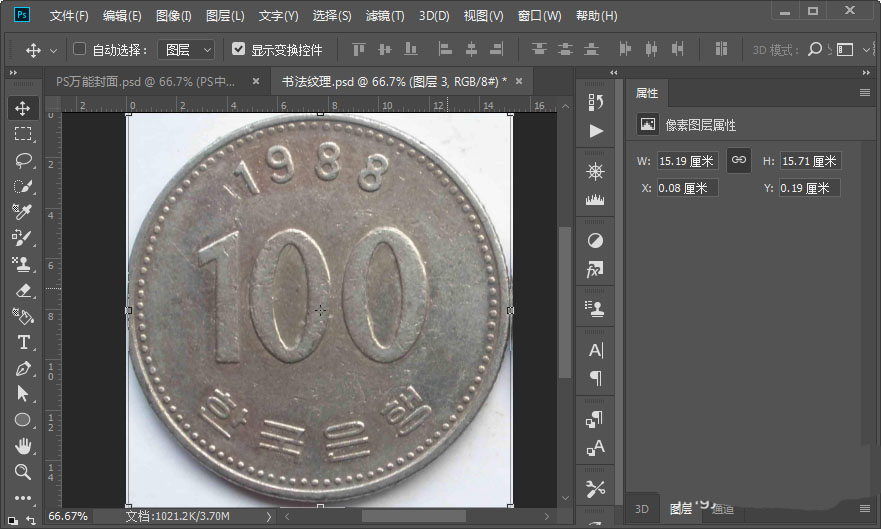Screen dimensions: 881x529
Task: Uncheck the 显示变换控件 checkbox
Action: click(238, 49)
